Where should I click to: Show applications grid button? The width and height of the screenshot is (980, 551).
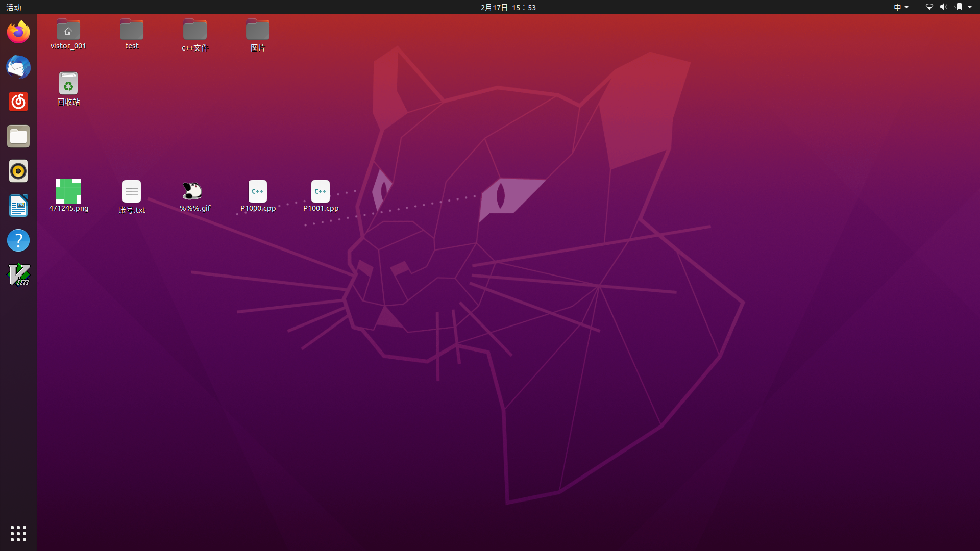[x=18, y=533]
